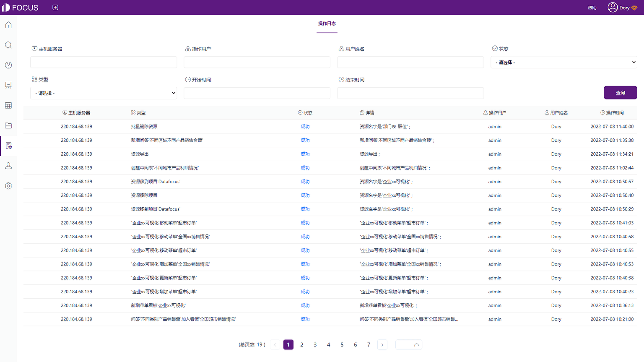Click the 查询 button
The width and height of the screenshot is (644, 362).
621,93
